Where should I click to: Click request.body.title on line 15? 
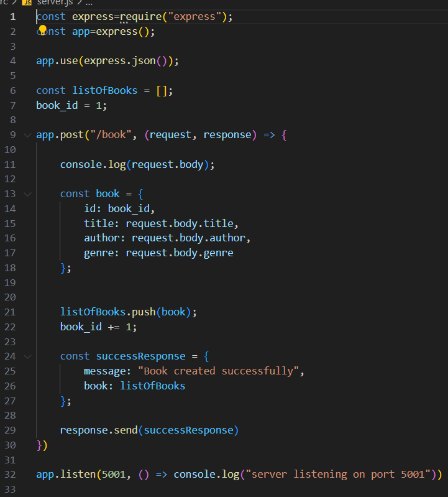[180, 224]
